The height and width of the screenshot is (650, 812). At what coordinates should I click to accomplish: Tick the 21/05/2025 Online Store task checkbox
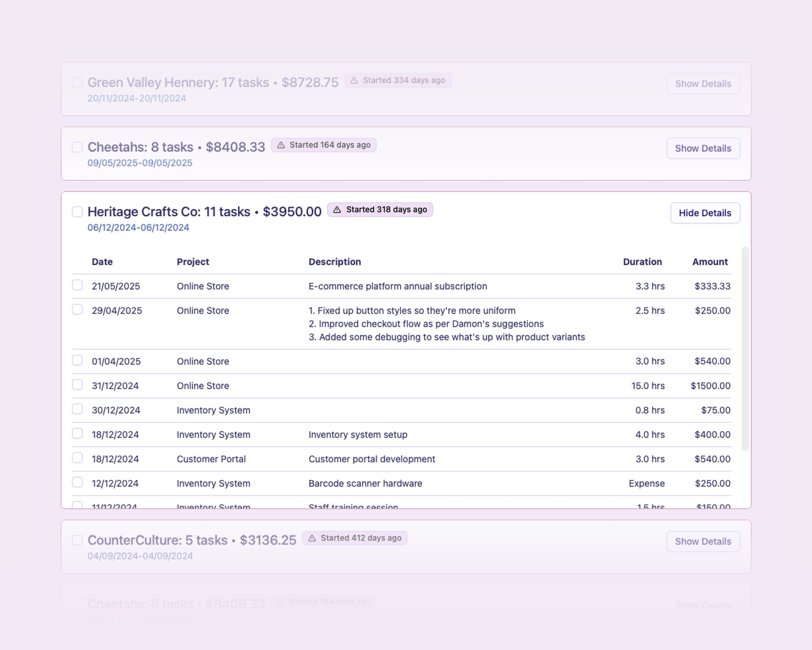tap(77, 285)
